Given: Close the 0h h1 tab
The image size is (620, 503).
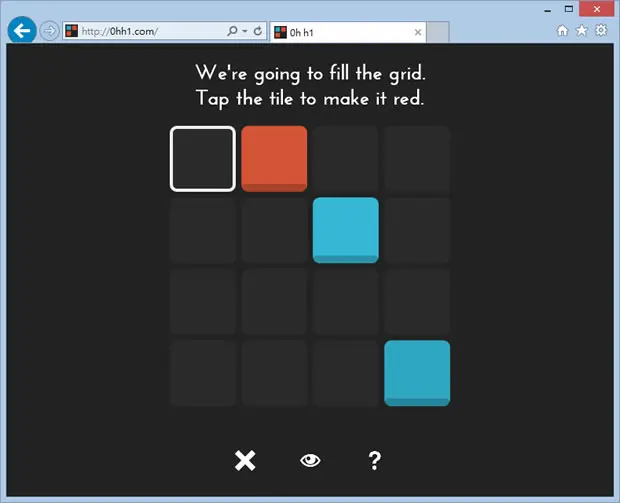Looking at the screenshot, I should point(418,32).
